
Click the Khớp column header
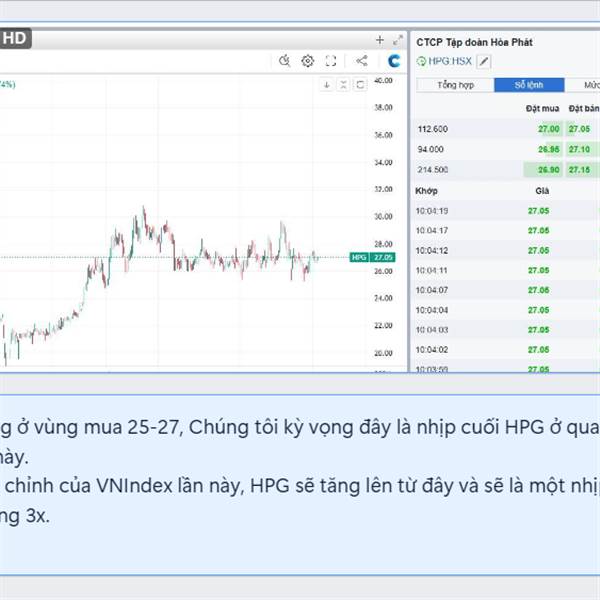[426, 191]
